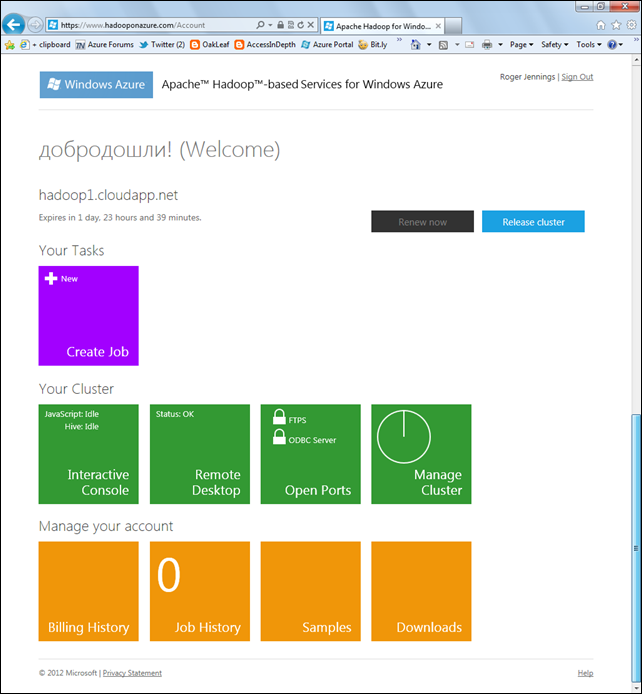Expand the command bar overflow chevron
This screenshot has width=642, height=694.
(636, 40)
